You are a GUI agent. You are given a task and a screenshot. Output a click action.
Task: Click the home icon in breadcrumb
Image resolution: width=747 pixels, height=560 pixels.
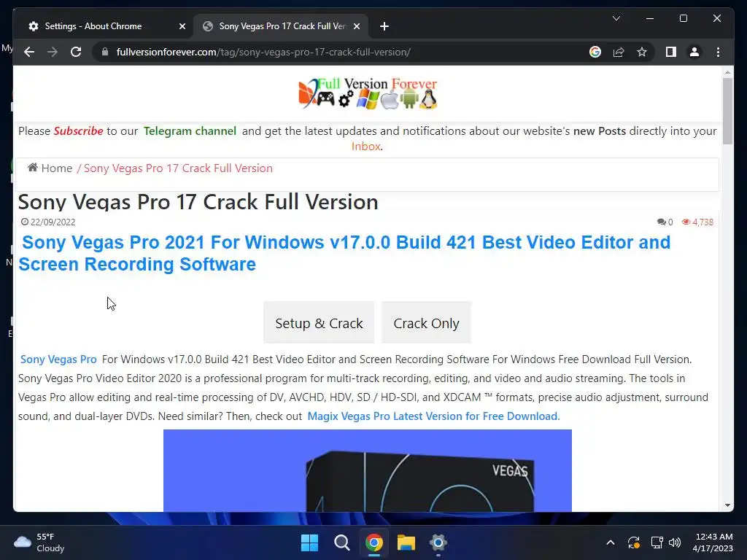(32, 167)
